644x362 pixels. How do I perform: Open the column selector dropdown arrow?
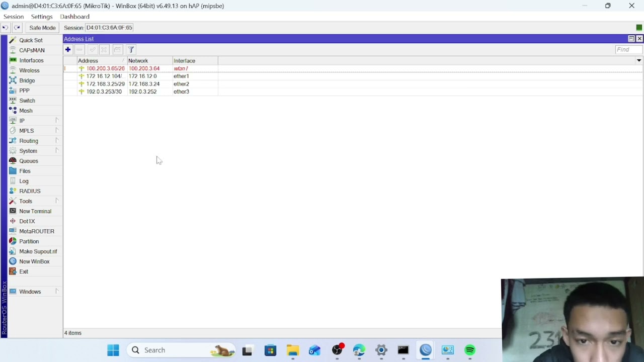tap(639, 60)
